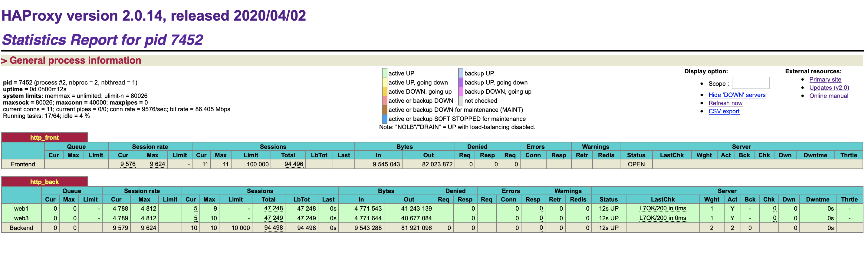Screen dimensions: 868x280
Task: Click the Refresh now link
Action: coord(725,103)
